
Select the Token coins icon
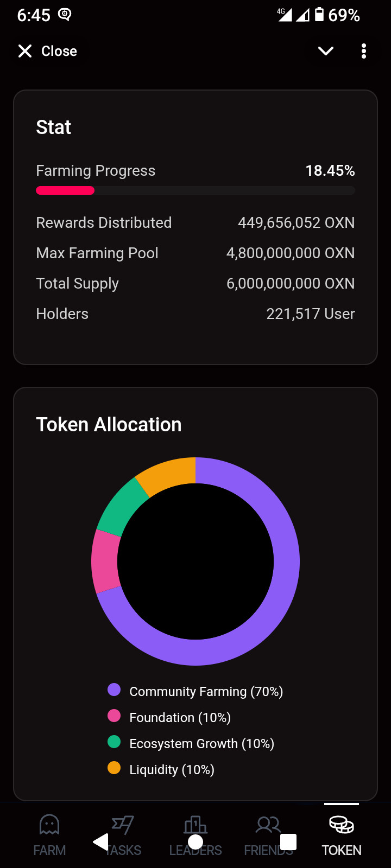[342, 825]
